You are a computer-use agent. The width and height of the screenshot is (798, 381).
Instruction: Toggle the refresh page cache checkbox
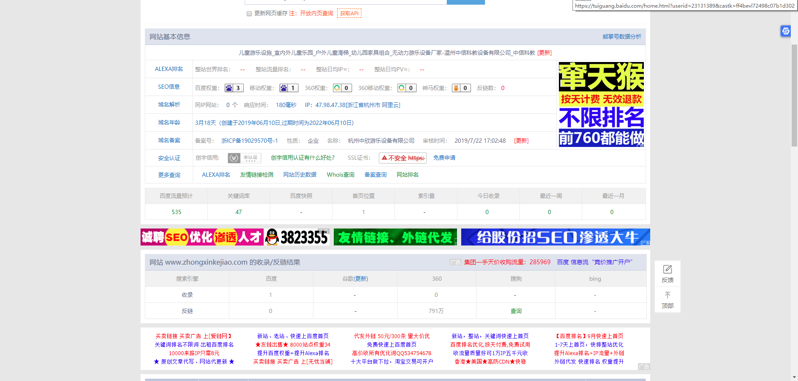pyautogui.click(x=249, y=14)
